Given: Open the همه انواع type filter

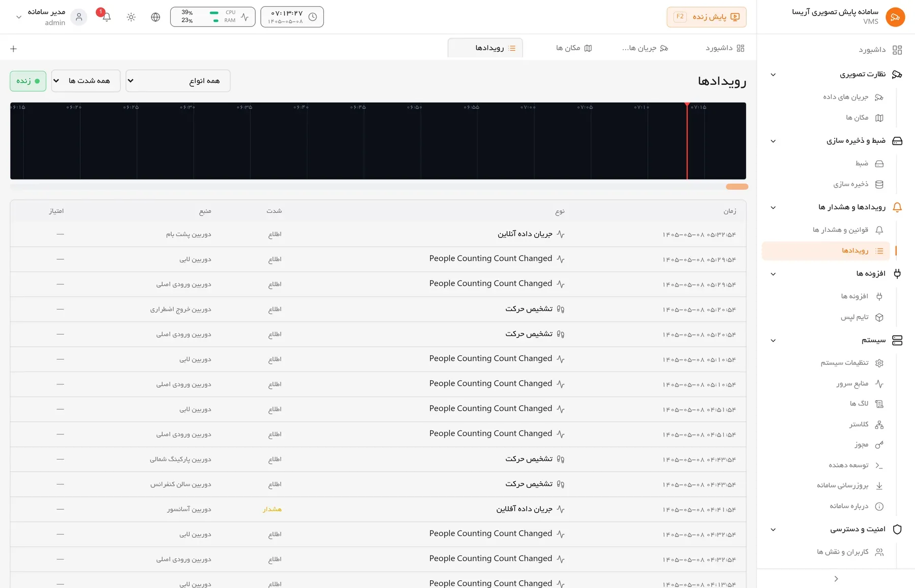Looking at the screenshot, I should [x=178, y=81].
